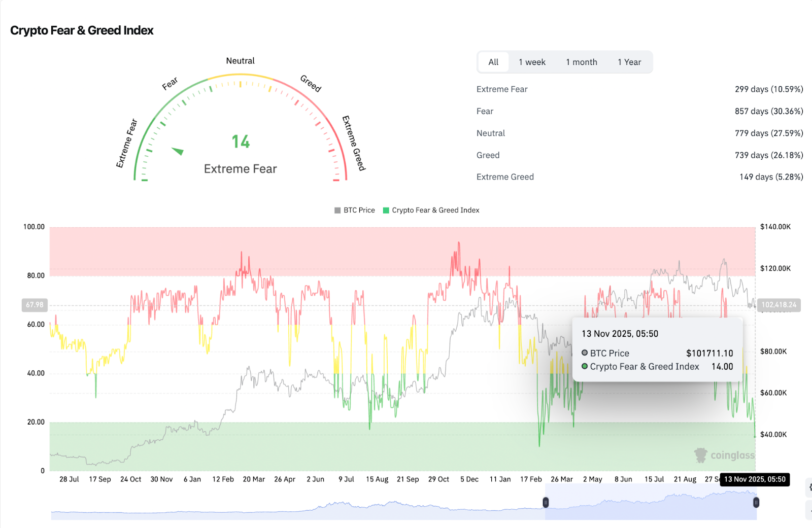
Task: Click the gray BTC Price legend square
Action: click(x=337, y=210)
